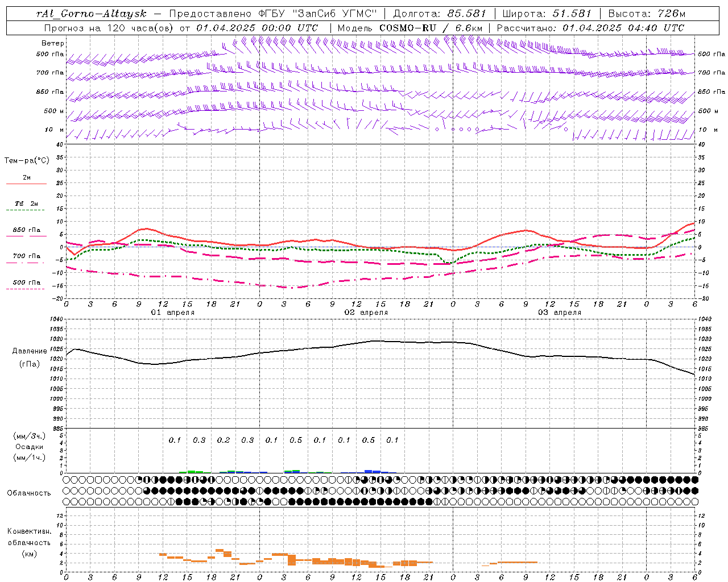Click the 500 гПа temperature legend entry
This screenshot has height=582, width=728.
coord(26,282)
